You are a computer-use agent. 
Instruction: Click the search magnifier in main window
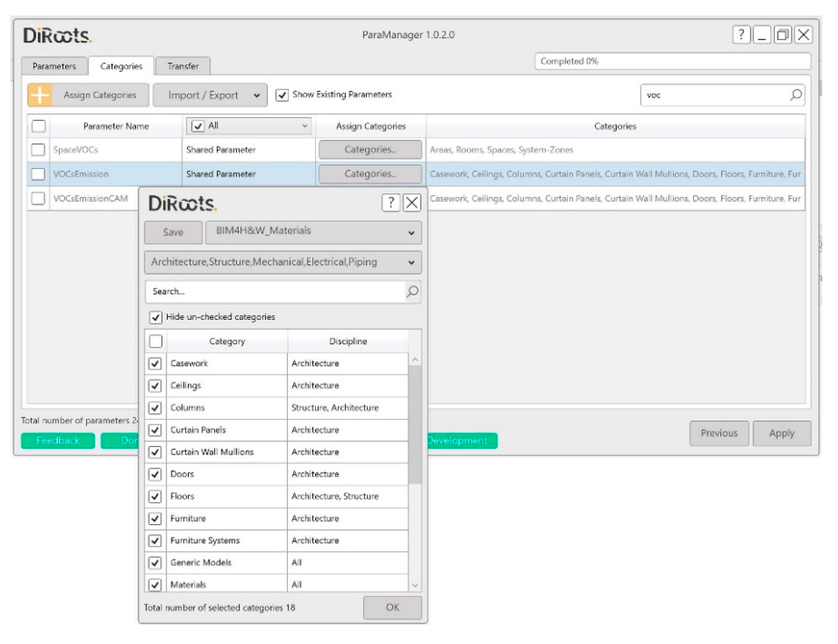tap(795, 95)
